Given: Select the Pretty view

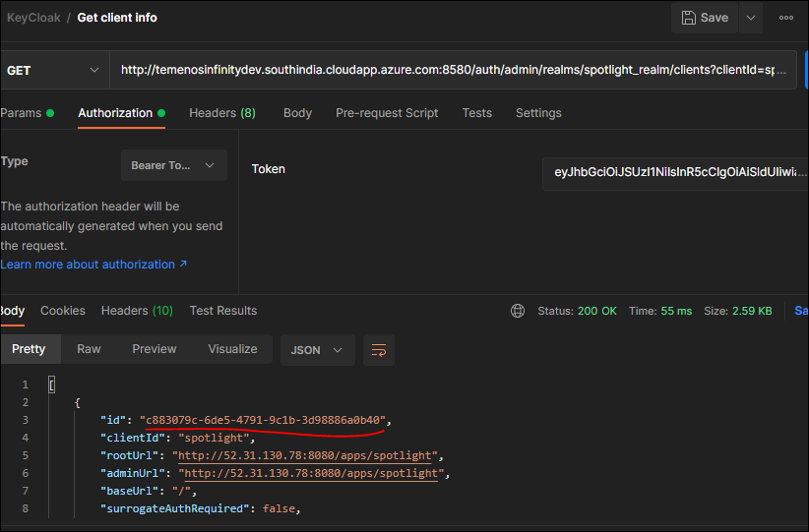Looking at the screenshot, I should 29,349.
